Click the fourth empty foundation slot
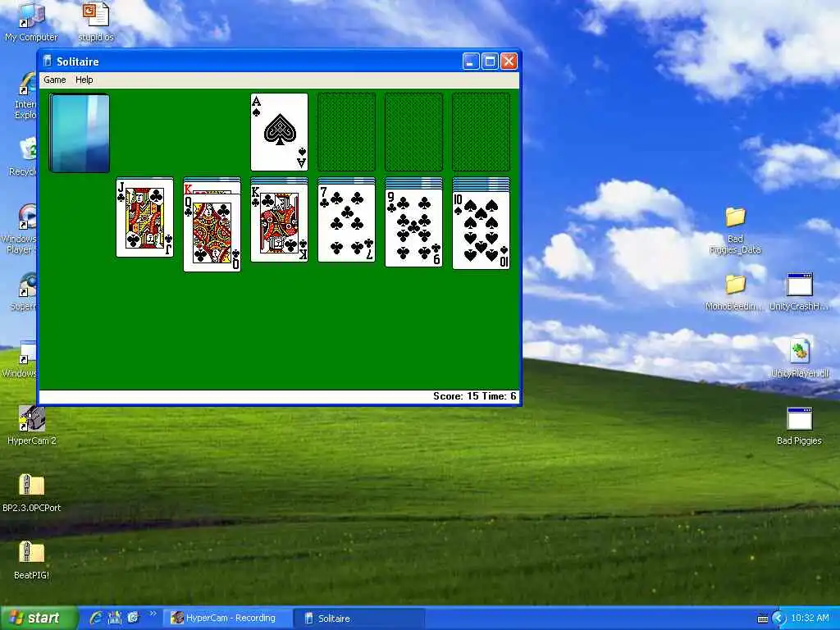840x630 pixels. 481,132
